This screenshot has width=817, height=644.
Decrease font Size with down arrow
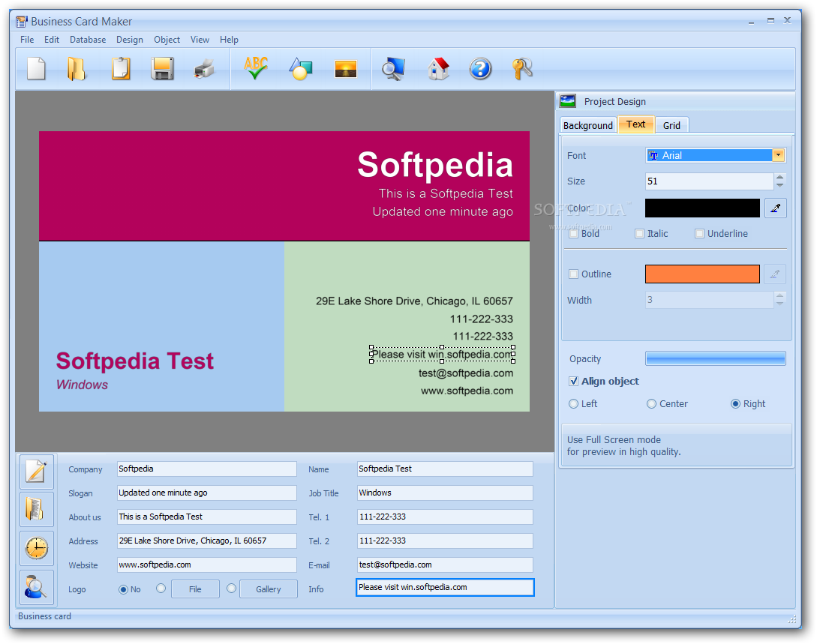[x=779, y=185]
